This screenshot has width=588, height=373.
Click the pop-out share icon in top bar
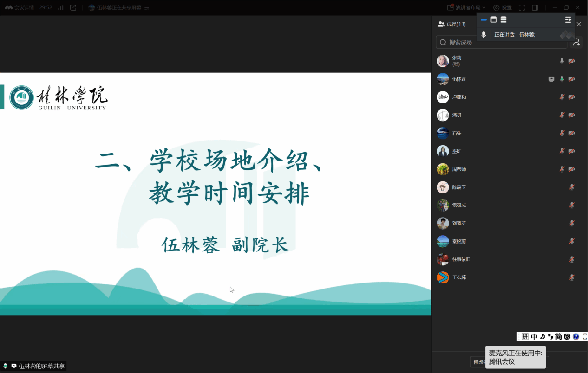(73, 7)
